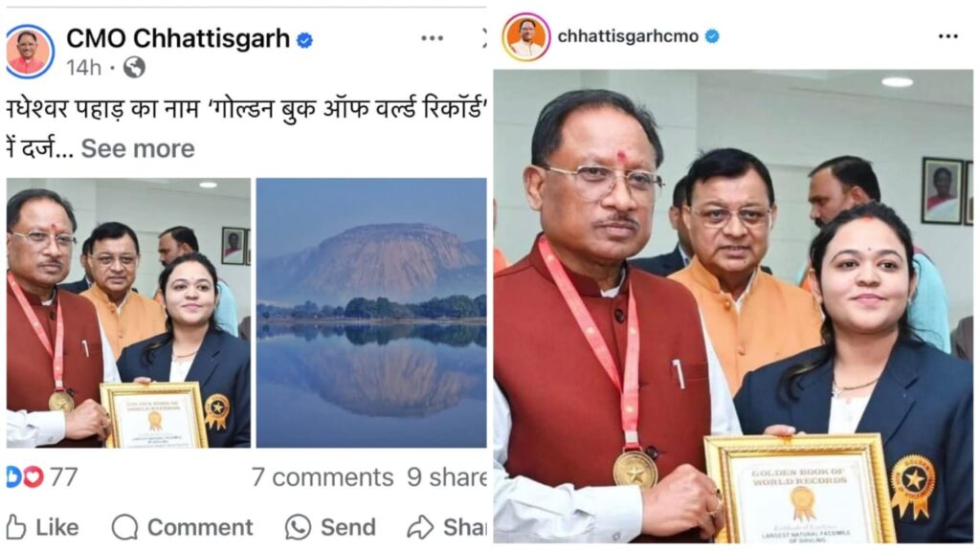This screenshot has height=550, width=980.
Task: Expand post text with See more
Action: [138, 149]
